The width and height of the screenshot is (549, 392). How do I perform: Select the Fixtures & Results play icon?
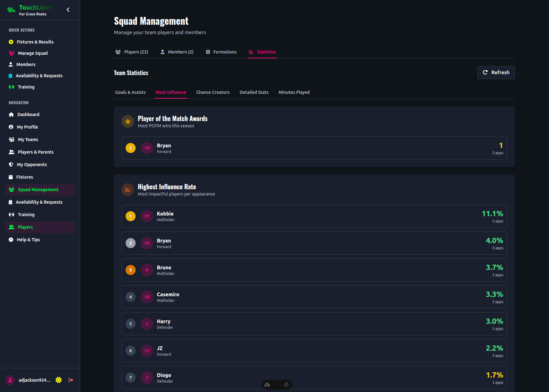click(11, 42)
